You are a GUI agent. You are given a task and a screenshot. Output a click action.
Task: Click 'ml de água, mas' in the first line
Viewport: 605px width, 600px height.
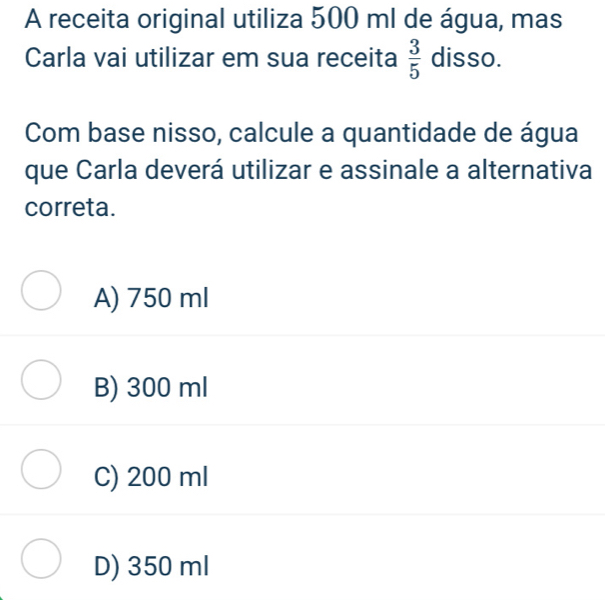tap(465, 19)
